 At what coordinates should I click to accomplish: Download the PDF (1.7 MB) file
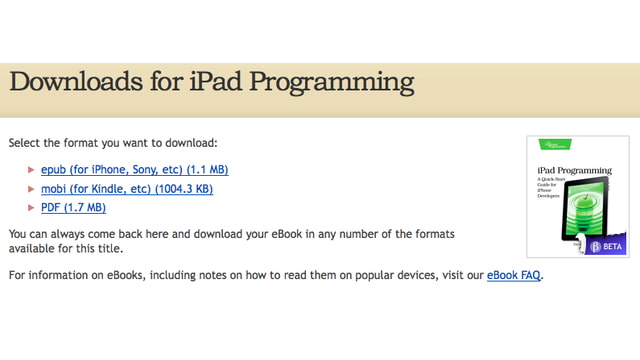coord(73,207)
